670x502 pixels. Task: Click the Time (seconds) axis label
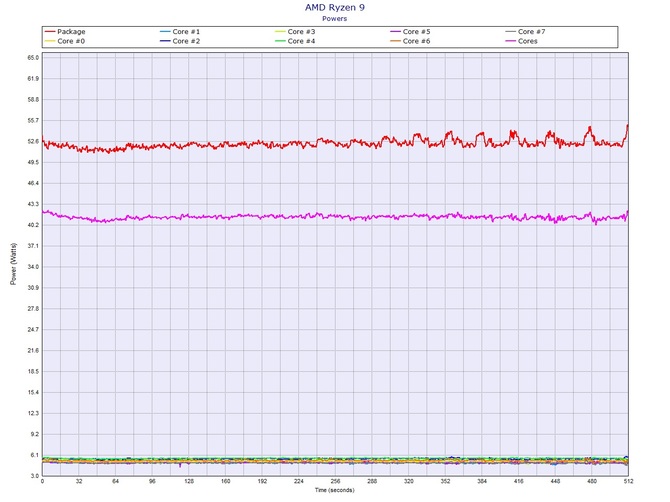(335, 490)
